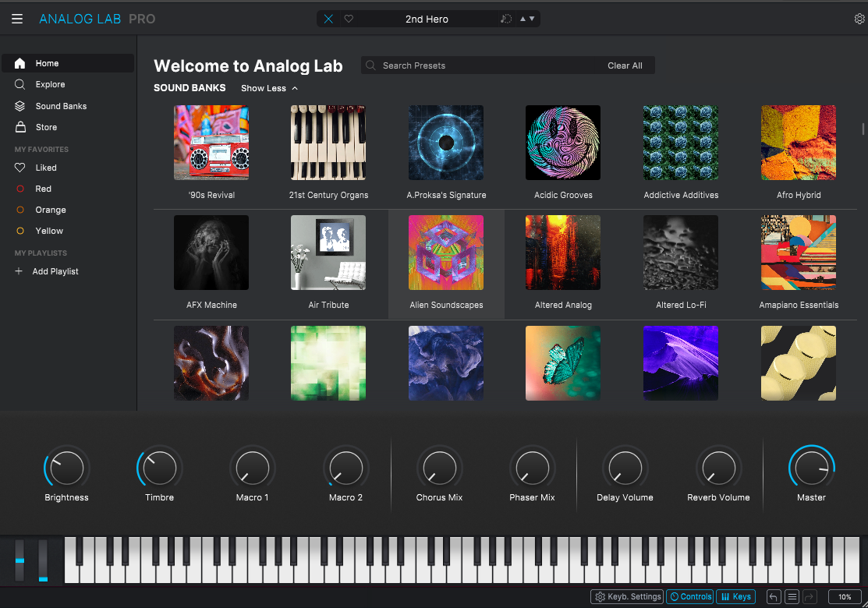Select the previous preset with up arrow

523,19
